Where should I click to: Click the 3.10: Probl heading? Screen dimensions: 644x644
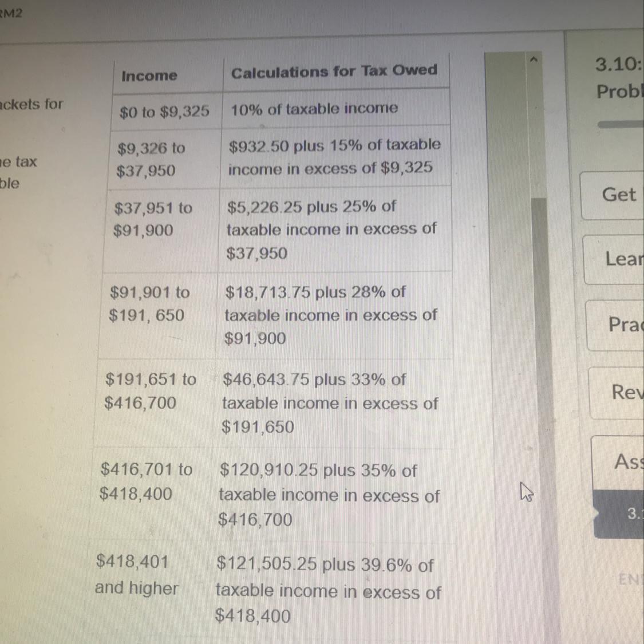click(x=619, y=78)
